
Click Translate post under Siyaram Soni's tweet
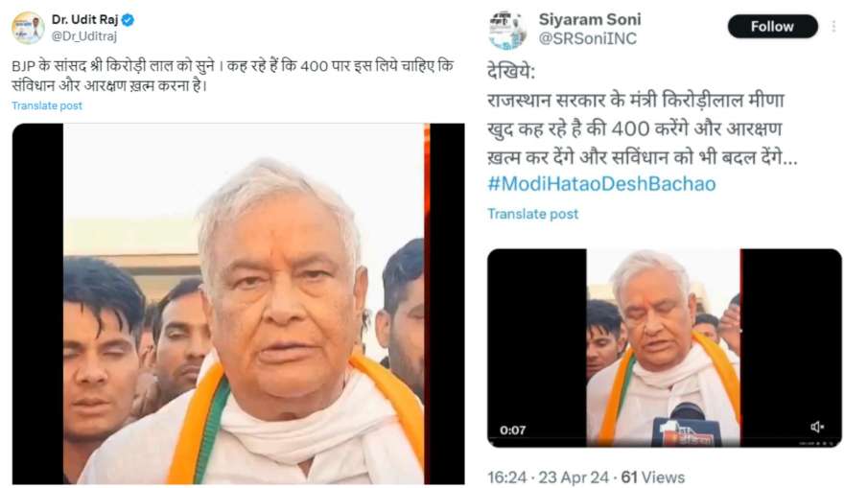[532, 214]
